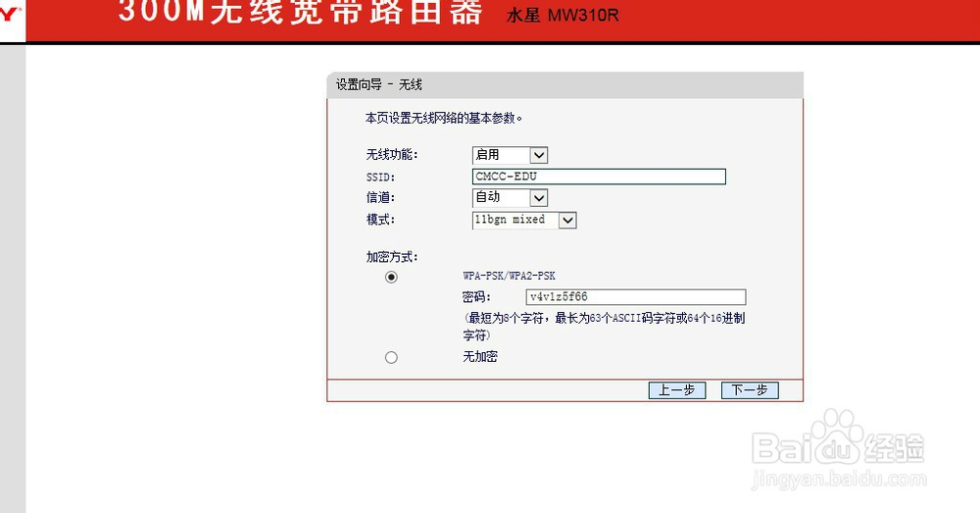Click the 本页设置无线网络的基本参数 description text
This screenshot has height=513, width=980.
(444, 118)
